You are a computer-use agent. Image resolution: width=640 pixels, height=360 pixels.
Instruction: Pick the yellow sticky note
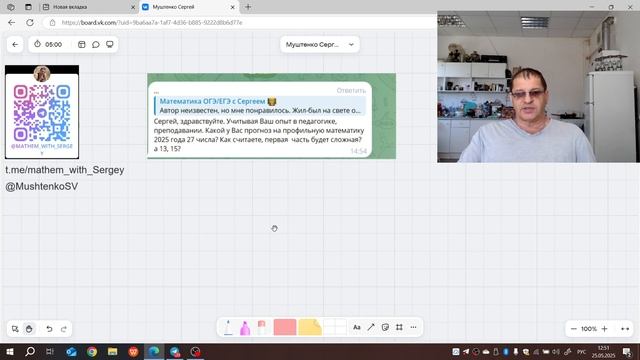310,327
